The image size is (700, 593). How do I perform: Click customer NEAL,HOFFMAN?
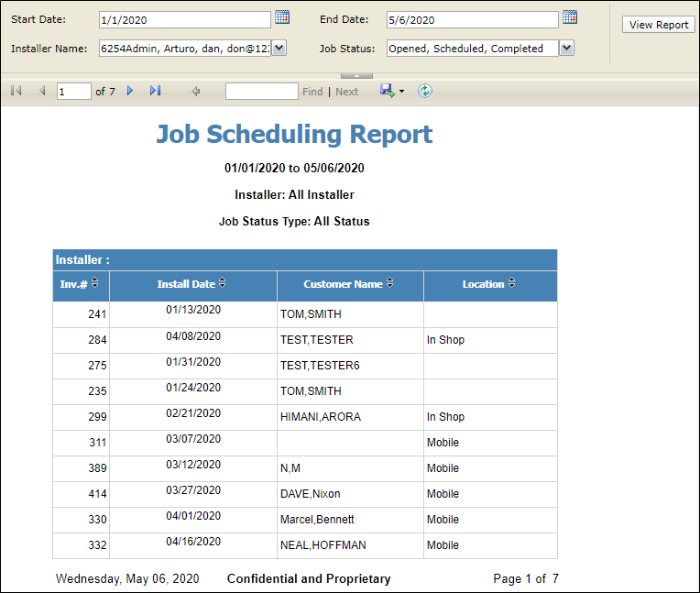pyautogui.click(x=323, y=545)
